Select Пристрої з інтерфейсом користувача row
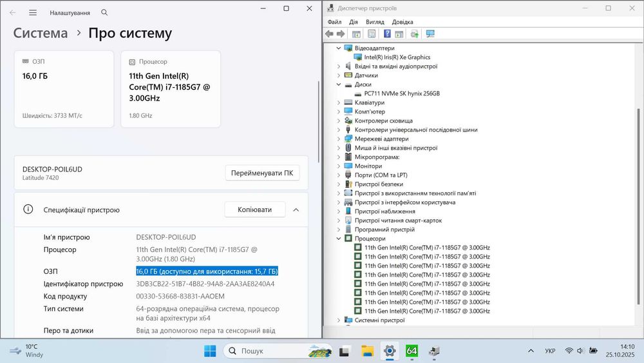The height and width of the screenshot is (363, 644). point(405,202)
